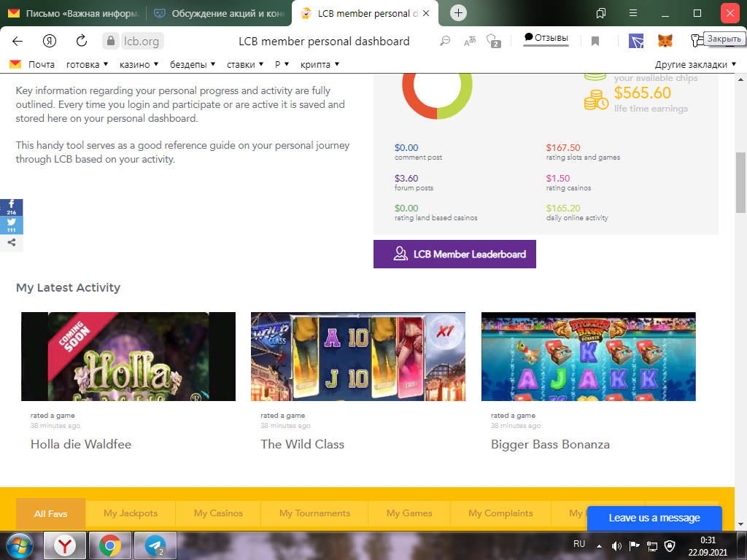The image size is (747, 560).
Task: Expand the бездепы bookmarks folder
Action: pos(193,64)
